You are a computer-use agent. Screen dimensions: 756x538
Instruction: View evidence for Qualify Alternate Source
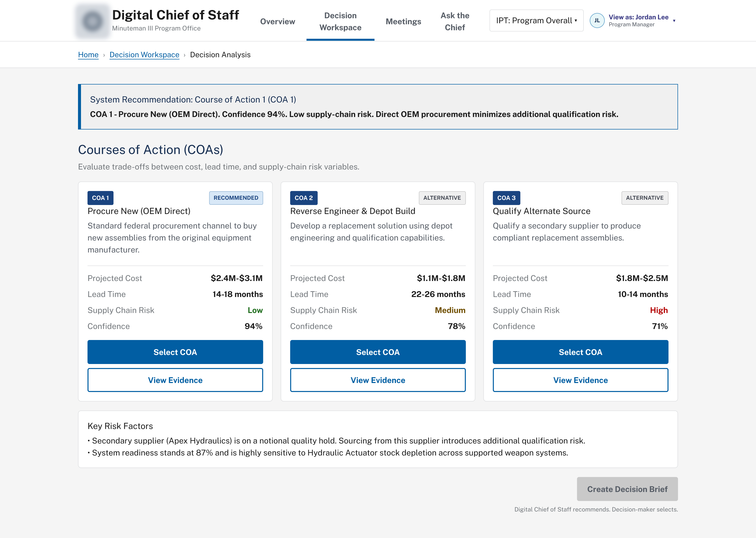580,380
